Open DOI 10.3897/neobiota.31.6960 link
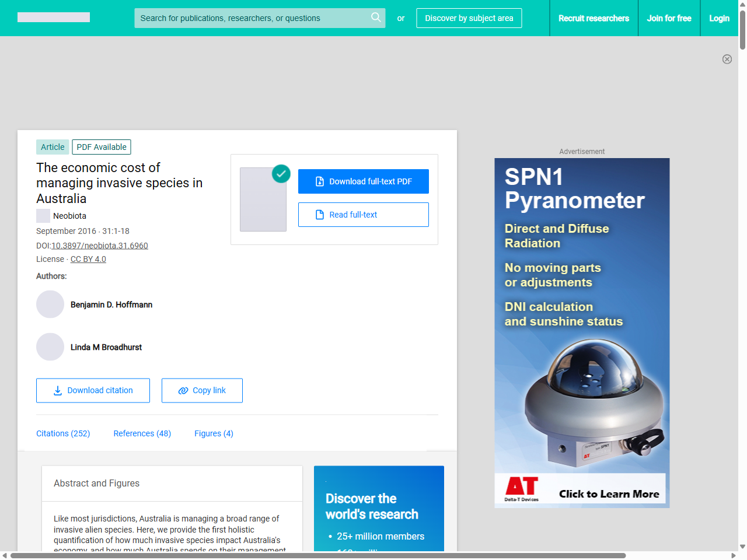This screenshot has width=747, height=560. point(100,246)
